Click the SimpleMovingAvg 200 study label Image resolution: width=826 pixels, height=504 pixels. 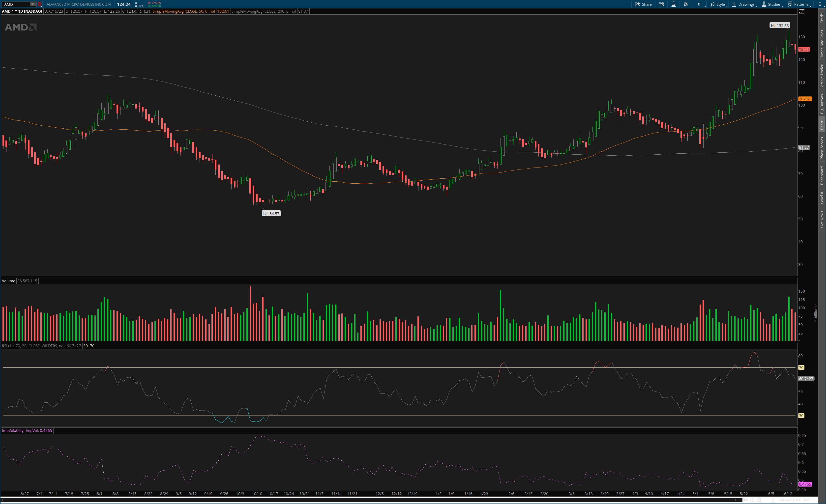[x=264, y=11]
